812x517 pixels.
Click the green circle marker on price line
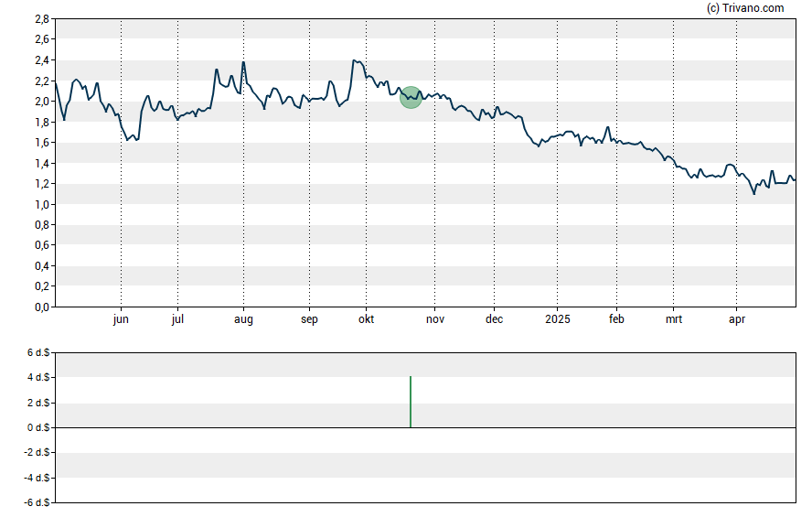(411, 97)
